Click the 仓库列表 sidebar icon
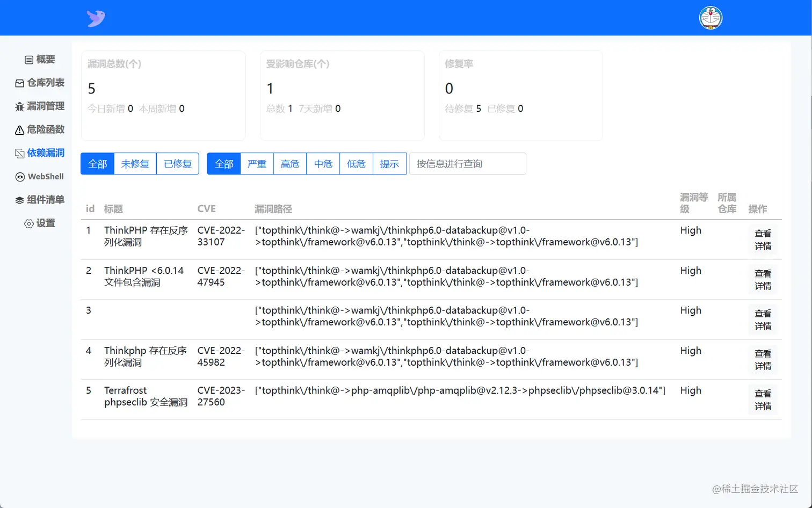 [20, 83]
